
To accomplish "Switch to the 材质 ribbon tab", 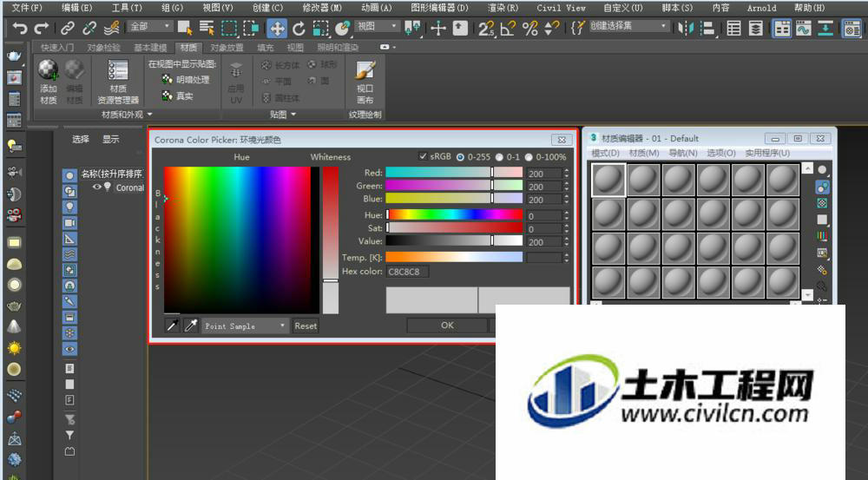I will [x=188, y=48].
